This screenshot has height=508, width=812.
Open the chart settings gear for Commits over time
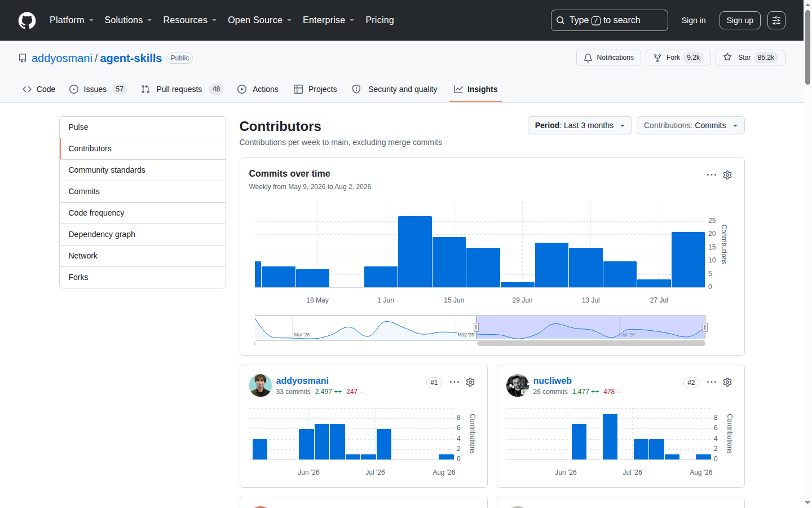point(727,175)
